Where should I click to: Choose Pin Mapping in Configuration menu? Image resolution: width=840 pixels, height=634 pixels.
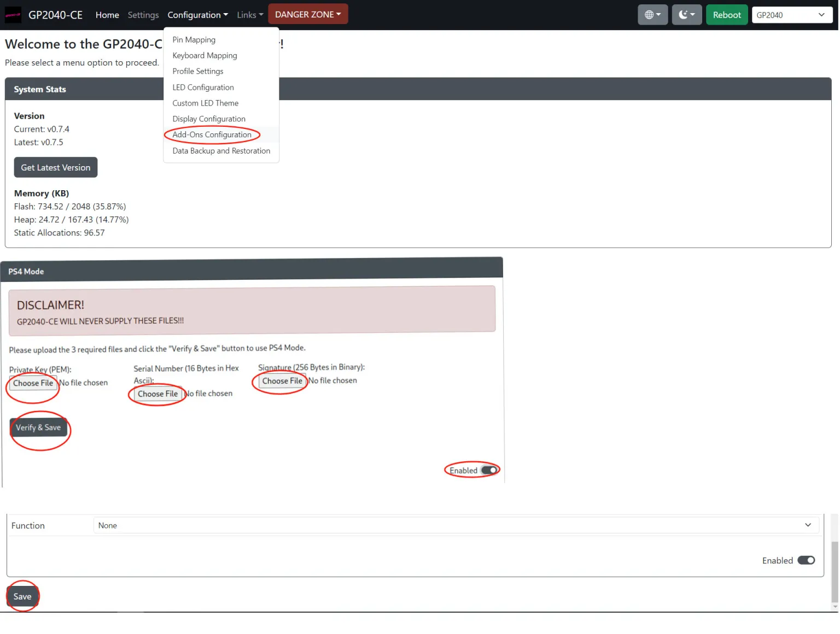pyautogui.click(x=194, y=40)
